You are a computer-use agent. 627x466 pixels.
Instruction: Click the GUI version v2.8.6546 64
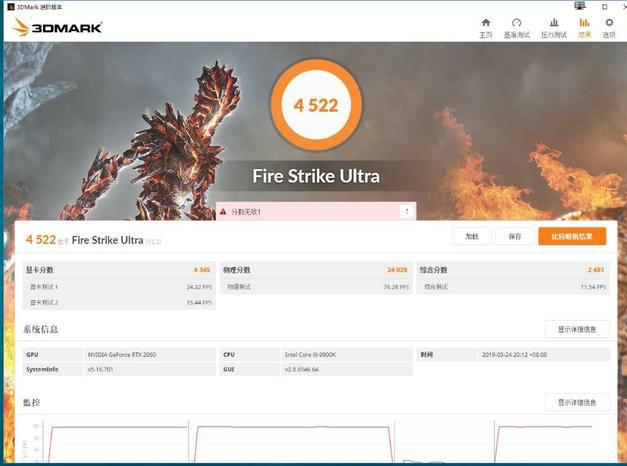[302, 369]
